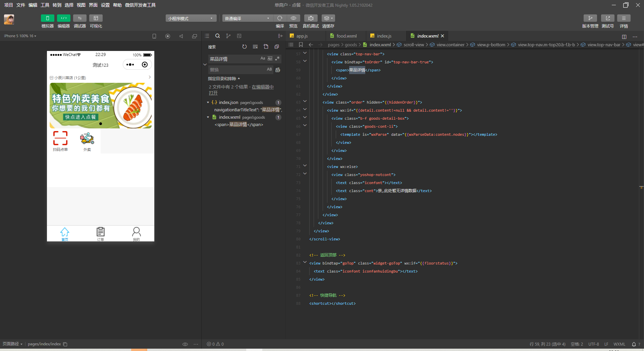Open the 小程序模式 mode dropdown
The height and width of the screenshot is (351, 644).
pyautogui.click(x=191, y=18)
